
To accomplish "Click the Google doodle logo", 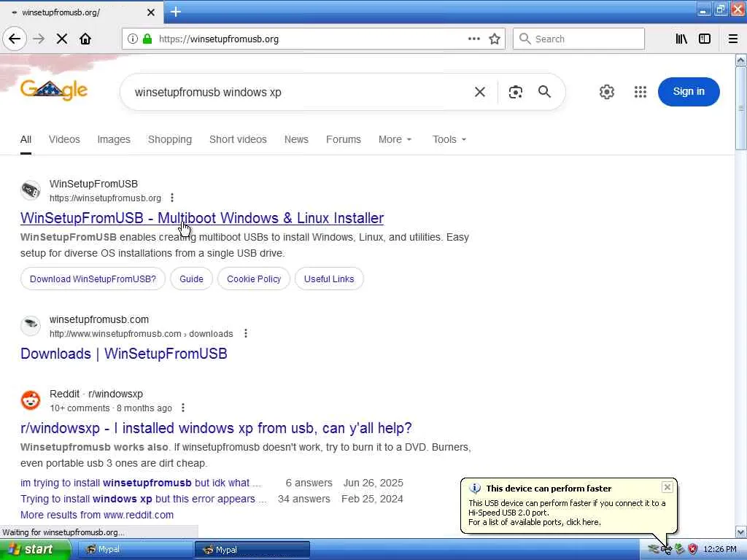I will [x=54, y=90].
